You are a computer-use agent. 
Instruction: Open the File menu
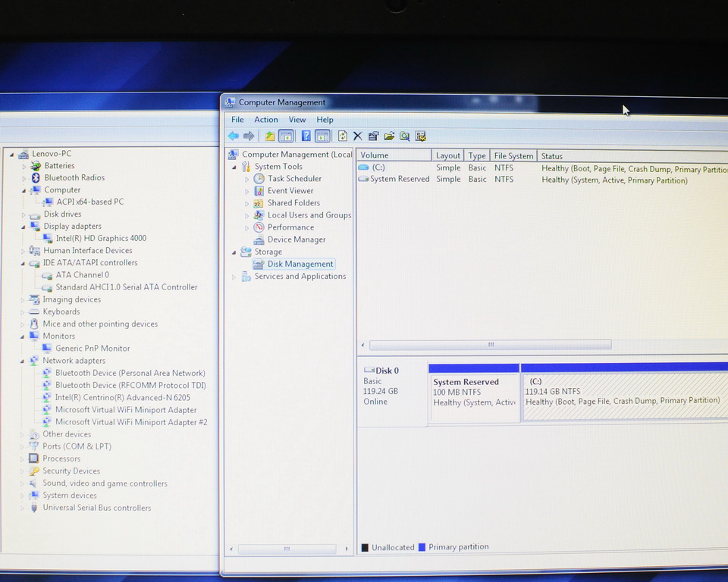pos(237,119)
